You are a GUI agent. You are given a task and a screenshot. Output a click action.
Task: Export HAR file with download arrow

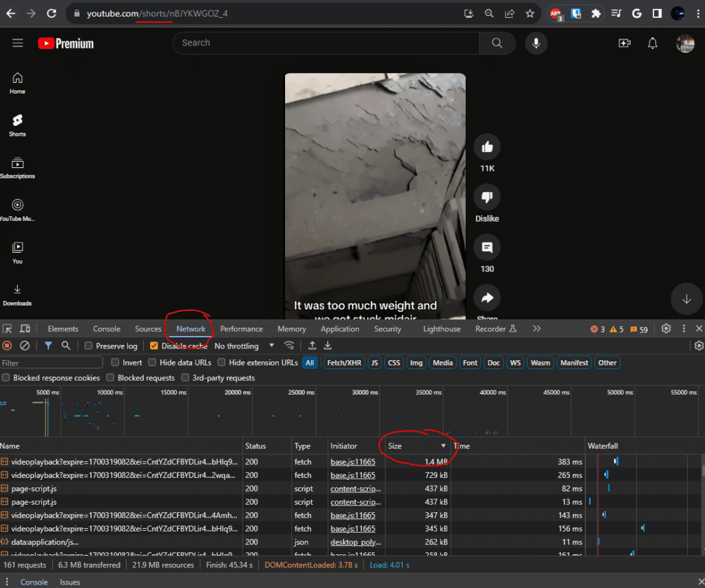click(x=328, y=346)
